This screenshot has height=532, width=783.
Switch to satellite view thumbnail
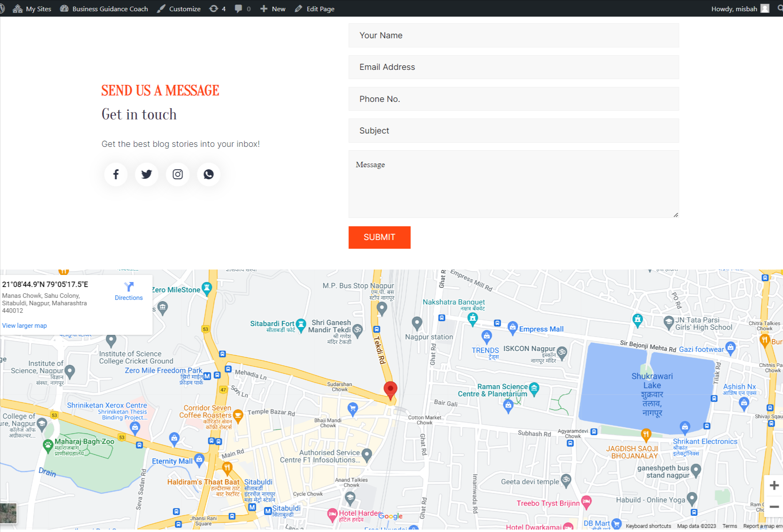(8, 512)
